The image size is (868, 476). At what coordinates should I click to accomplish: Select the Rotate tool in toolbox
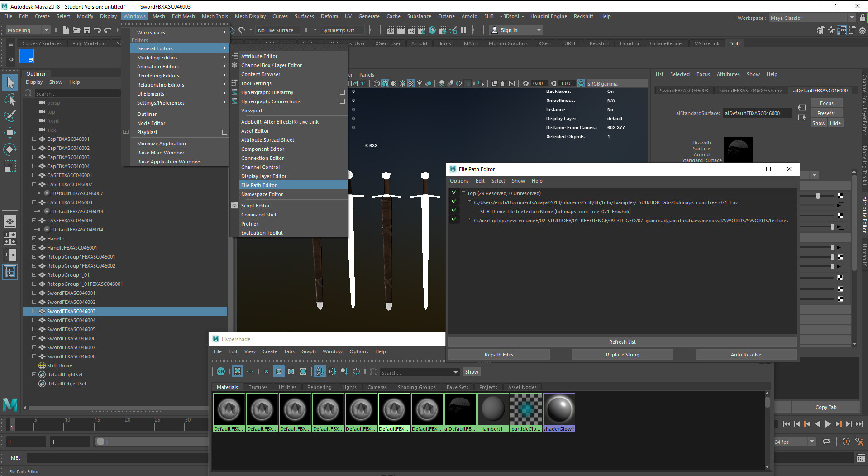pyautogui.click(x=10, y=149)
